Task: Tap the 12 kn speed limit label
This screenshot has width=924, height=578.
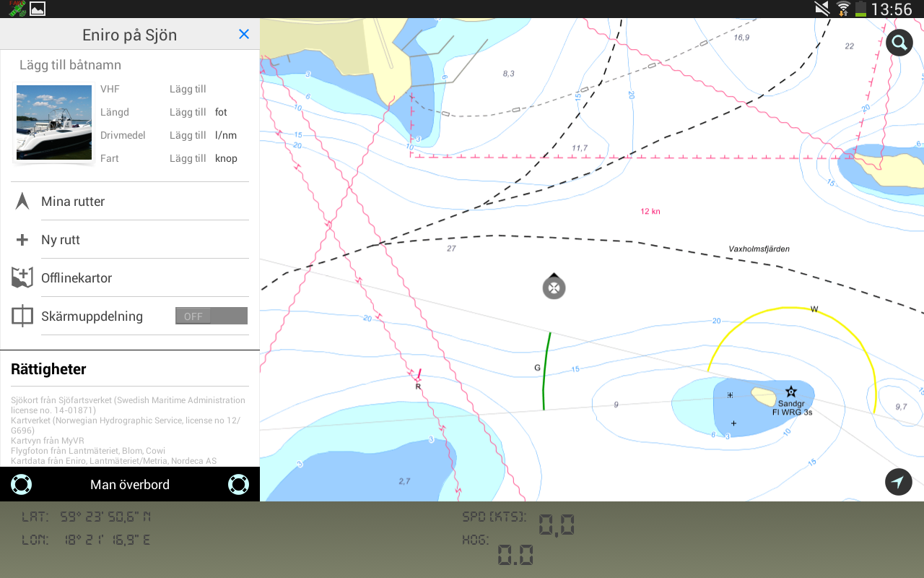Action: point(650,212)
